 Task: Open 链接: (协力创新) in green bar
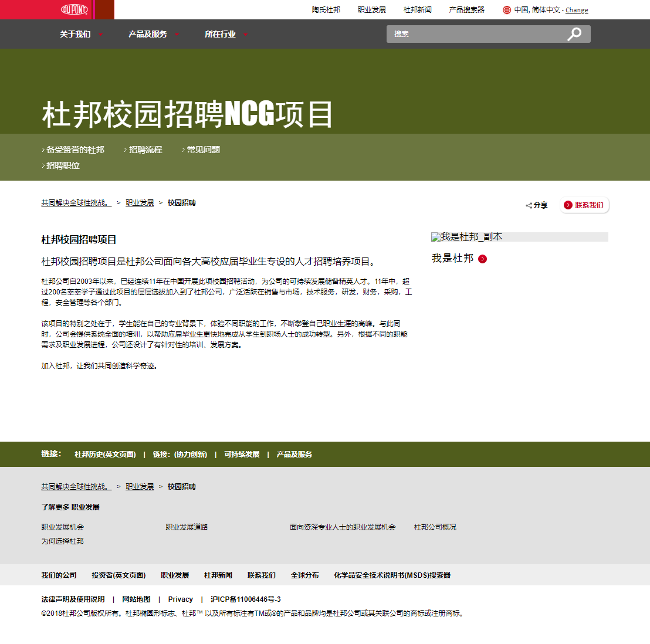[x=180, y=455]
